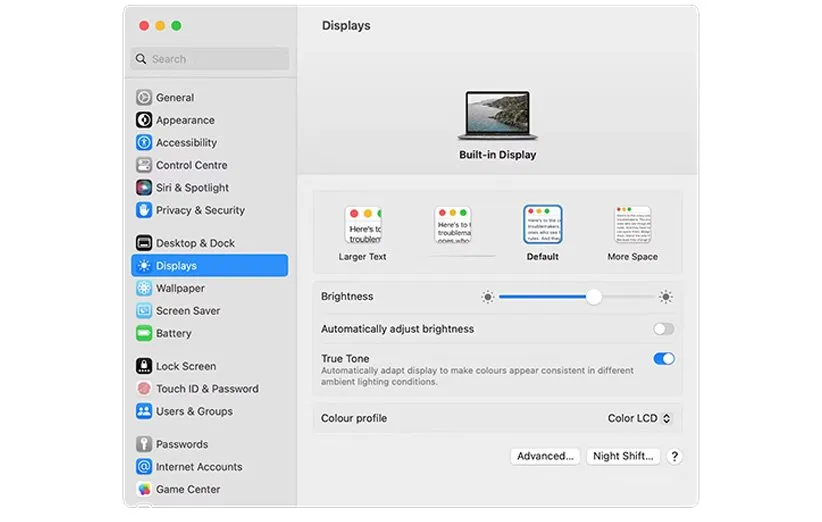This screenshot has height=522, width=822.
Task: Enable Automatically adjust brightness switch
Action: coord(663,329)
